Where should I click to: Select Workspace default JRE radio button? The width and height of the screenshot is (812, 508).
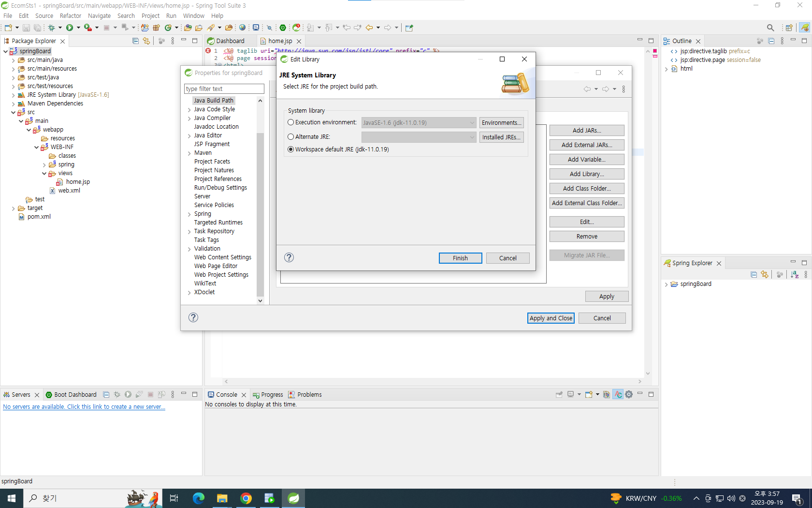(290, 149)
